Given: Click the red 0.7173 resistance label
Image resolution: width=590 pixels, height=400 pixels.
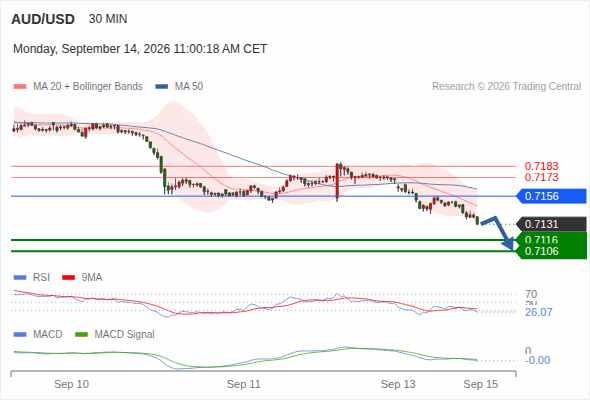Looking at the screenshot, I should click(x=541, y=178).
